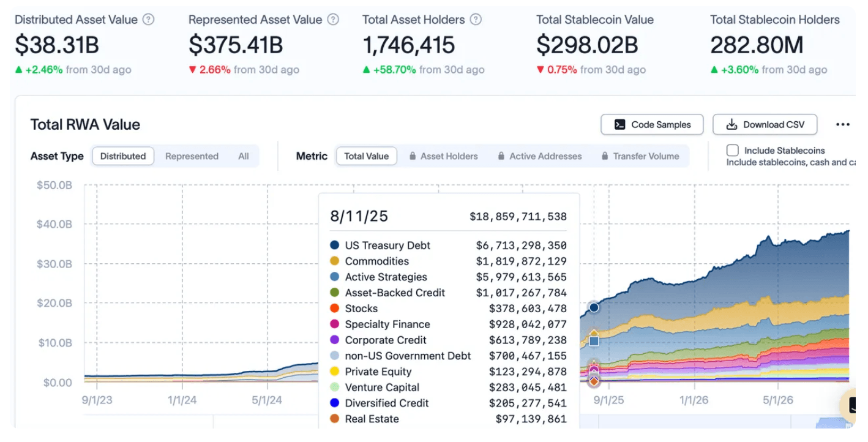Click the red down arrow next to 2.66%
868x442 pixels.
pyautogui.click(x=193, y=70)
